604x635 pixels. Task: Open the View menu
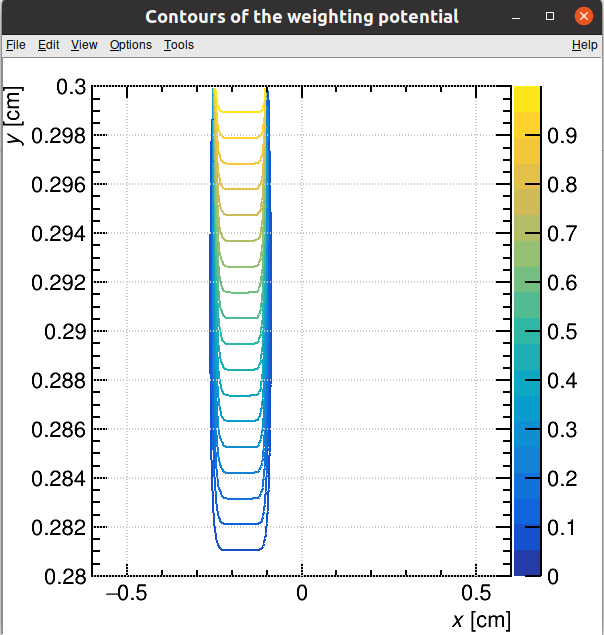pyautogui.click(x=84, y=45)
